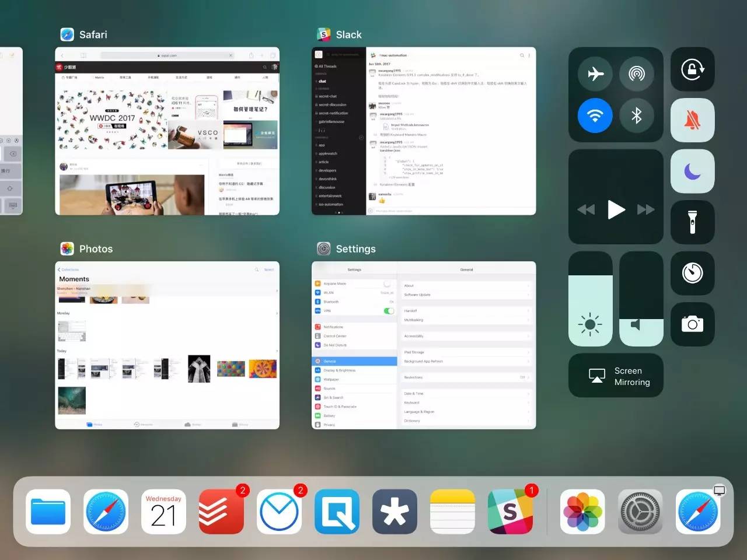Launch the red Todoist app in the dock
The image size is (747, 560).
221,512
